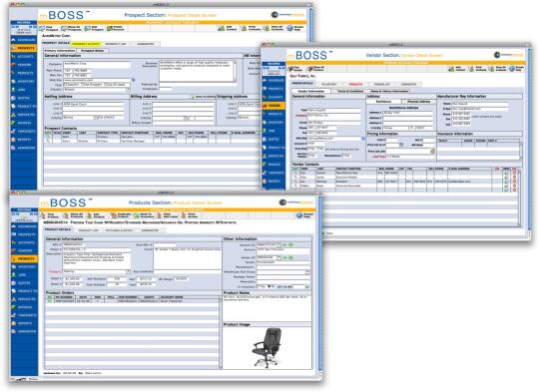
Task: Switch to Pictures & Notes tab
Action: point(119,230)
